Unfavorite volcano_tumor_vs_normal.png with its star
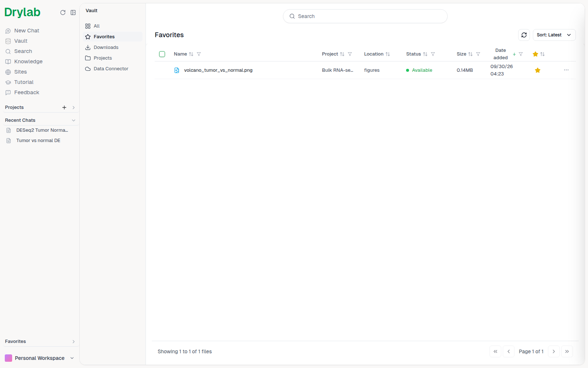The width and height of the screenshot is (588, 368). pyautogui.click(x=538, y=70)
